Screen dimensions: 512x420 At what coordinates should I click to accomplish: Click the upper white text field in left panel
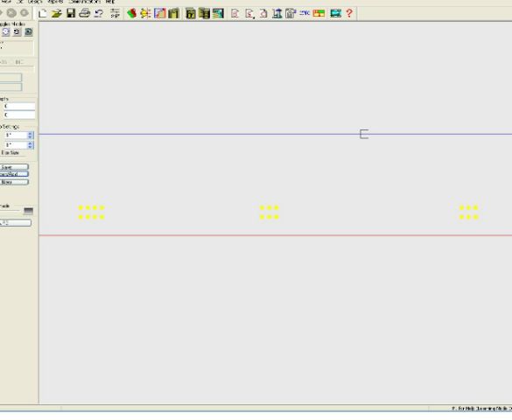(x=19, y=106)
